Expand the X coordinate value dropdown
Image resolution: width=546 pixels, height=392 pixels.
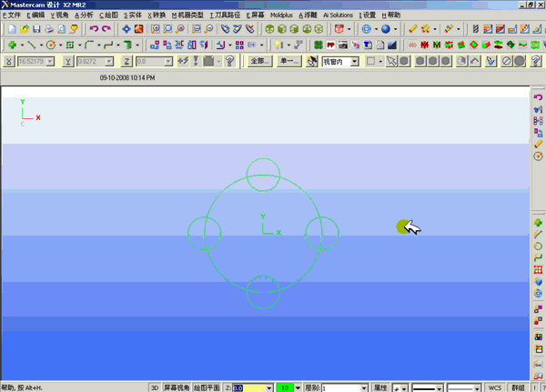[50, 62]
